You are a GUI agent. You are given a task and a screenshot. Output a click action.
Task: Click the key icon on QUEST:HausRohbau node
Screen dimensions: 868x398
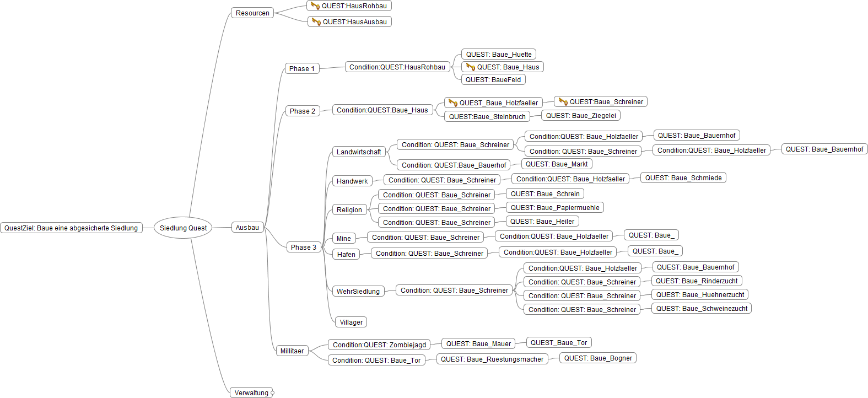coord(315,6)
